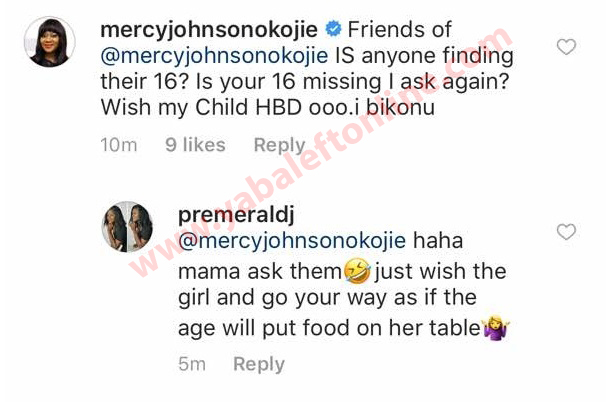Click the 'Is your 16 missing I ask again?' line
This screenshot has width=606, height=402.
353,82
